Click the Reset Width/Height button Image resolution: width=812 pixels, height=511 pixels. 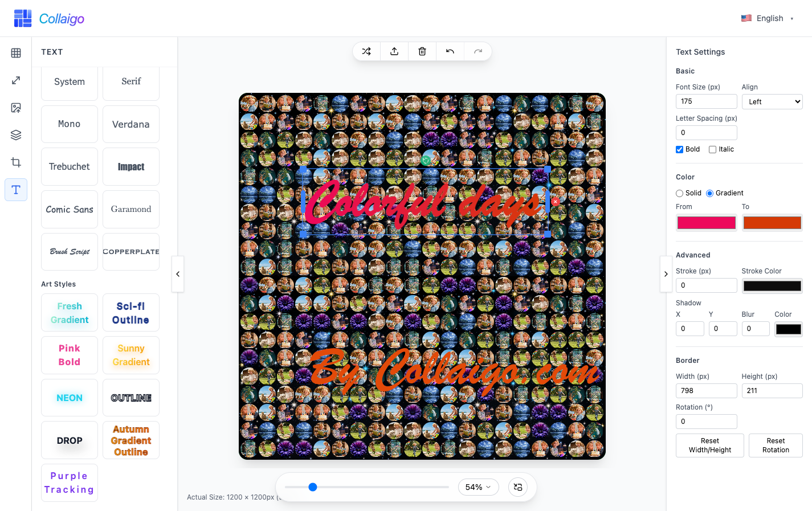(709, 445)
